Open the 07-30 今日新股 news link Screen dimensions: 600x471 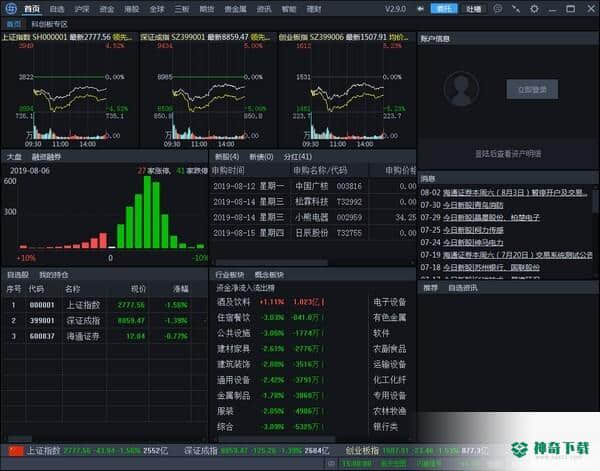(x=473, y=205)
